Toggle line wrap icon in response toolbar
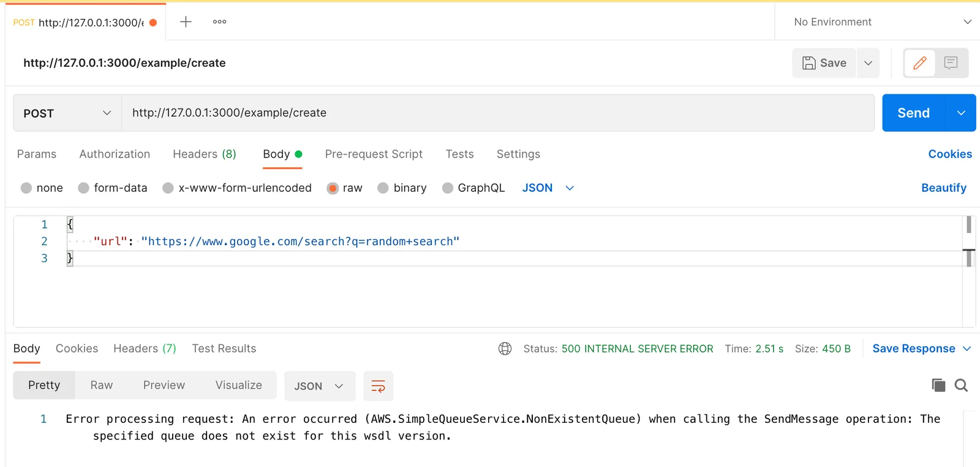 click(378, 386)
